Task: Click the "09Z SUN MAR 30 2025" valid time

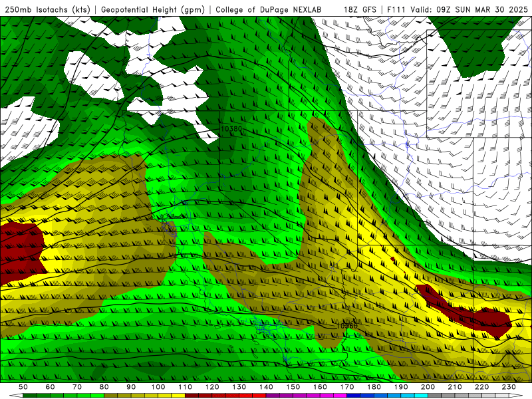Action: click(482, 9)
